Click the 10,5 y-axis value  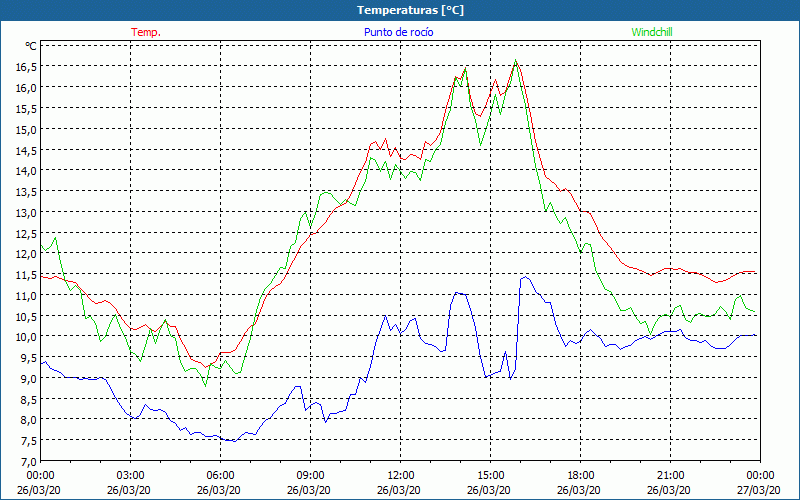[26, 317]
